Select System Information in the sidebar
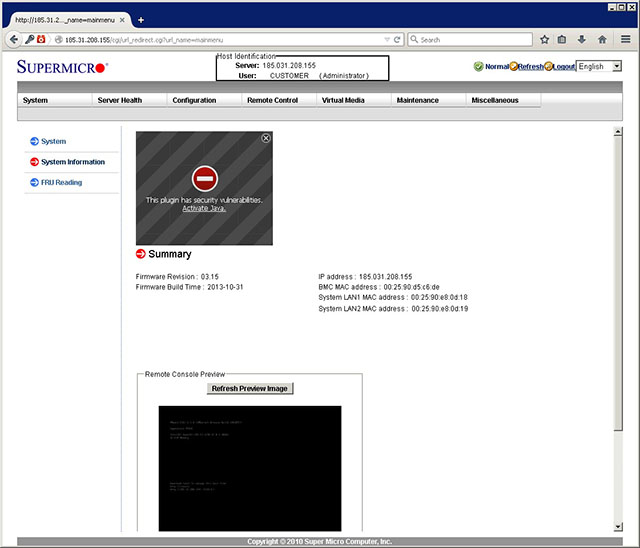Viewport: 640px width, 548px height. (73, 162)
